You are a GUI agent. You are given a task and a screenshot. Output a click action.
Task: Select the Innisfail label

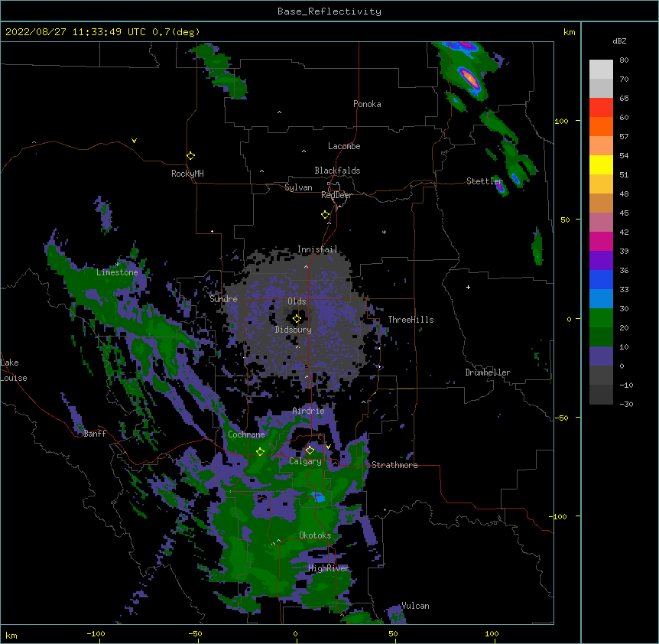[317, 249]
